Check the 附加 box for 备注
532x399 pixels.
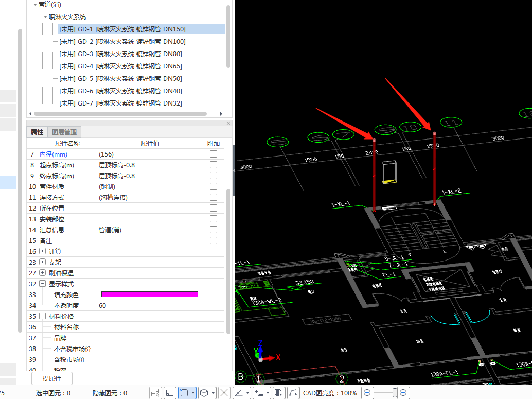[214, 241]
